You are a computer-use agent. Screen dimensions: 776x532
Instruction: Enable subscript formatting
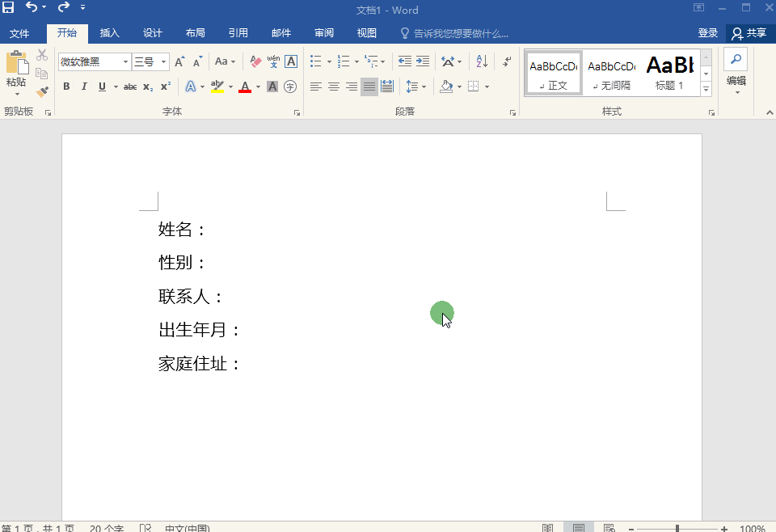pos(147,87)
